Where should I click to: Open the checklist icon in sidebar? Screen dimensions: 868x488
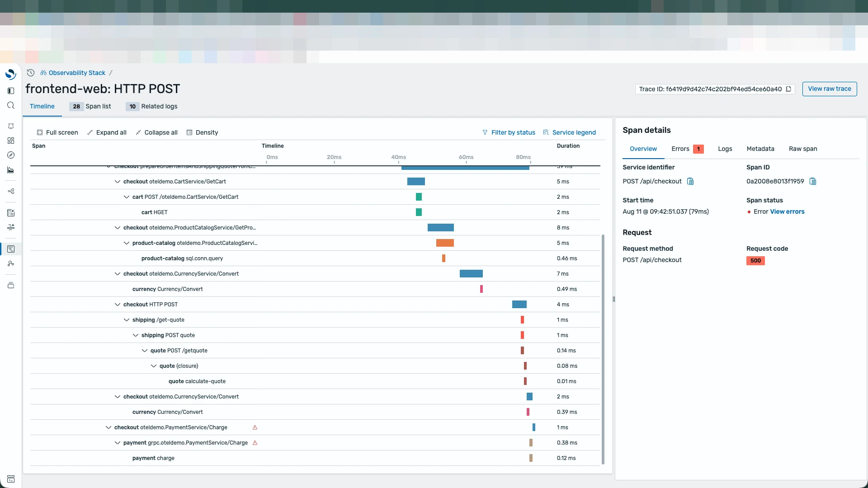(x=11, y=213)
